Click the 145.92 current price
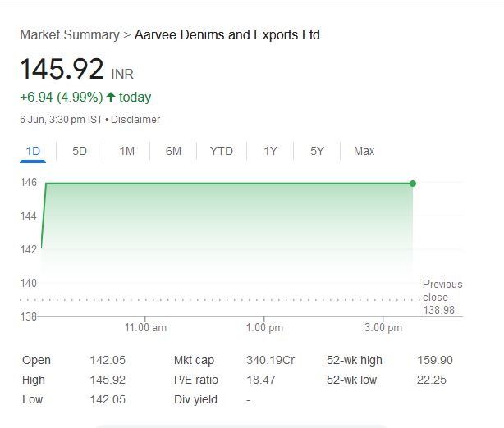 click(62, 69)
